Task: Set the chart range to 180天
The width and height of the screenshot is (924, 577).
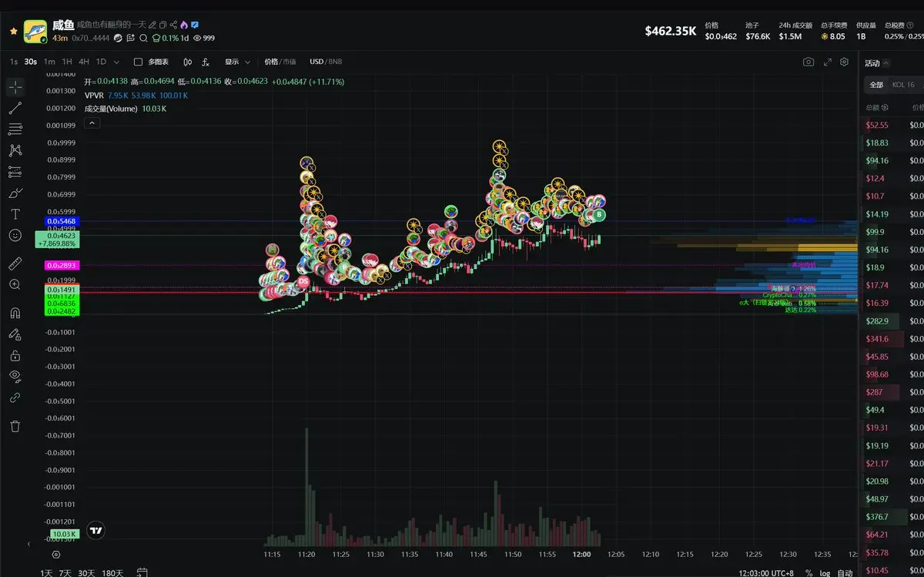Action: (112, 572)
